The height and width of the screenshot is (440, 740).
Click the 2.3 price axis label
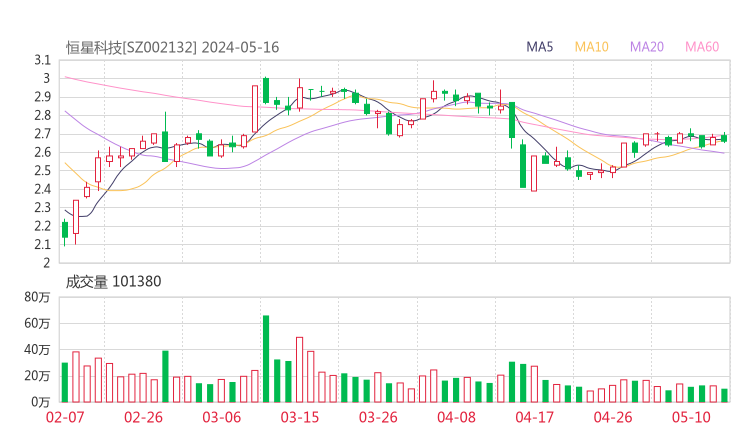[x=42, y=208]
